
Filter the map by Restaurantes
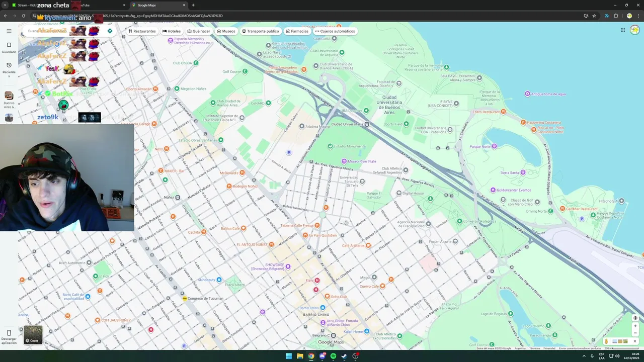142,31
